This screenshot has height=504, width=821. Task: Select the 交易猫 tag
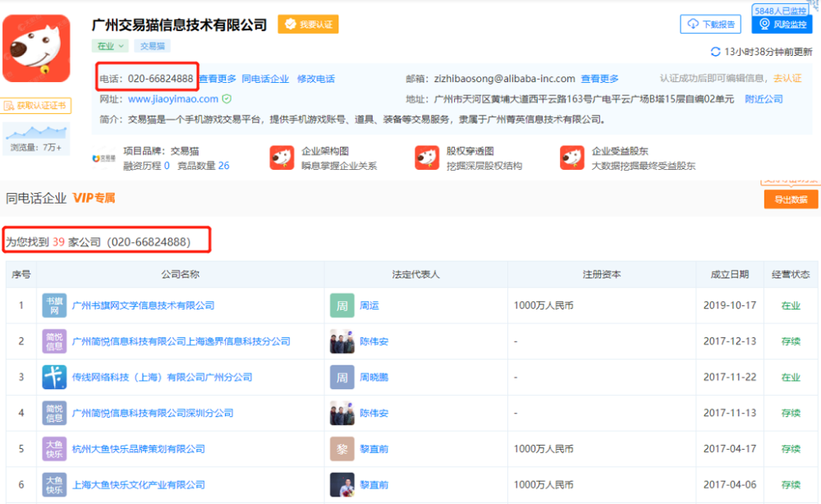pos(153,46)
